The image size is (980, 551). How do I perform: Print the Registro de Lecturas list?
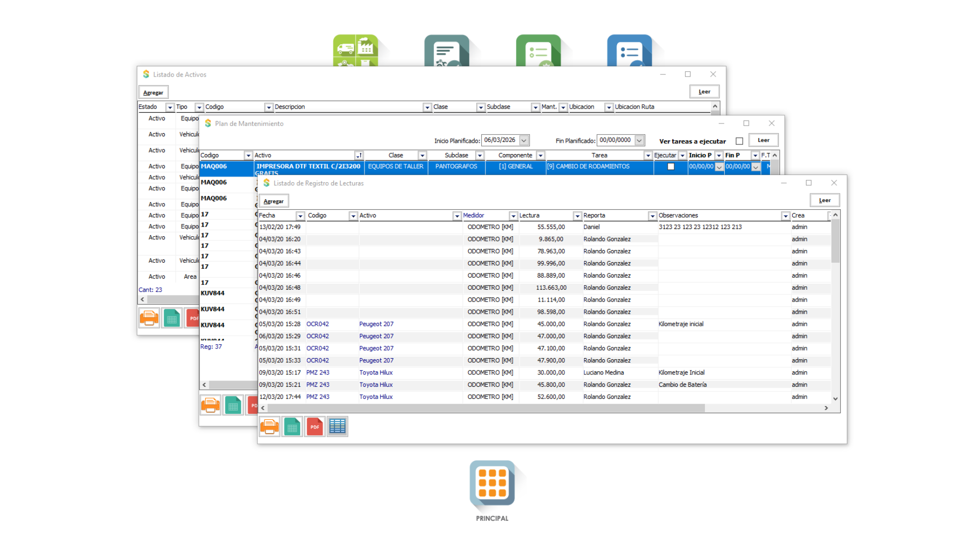269,427
